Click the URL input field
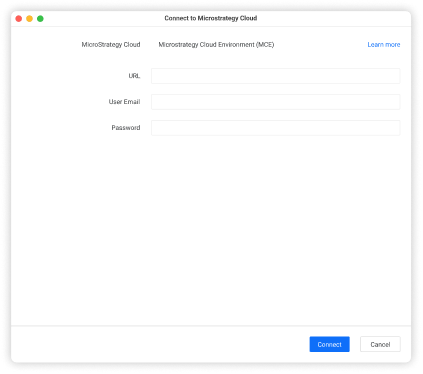 (275, 76)
